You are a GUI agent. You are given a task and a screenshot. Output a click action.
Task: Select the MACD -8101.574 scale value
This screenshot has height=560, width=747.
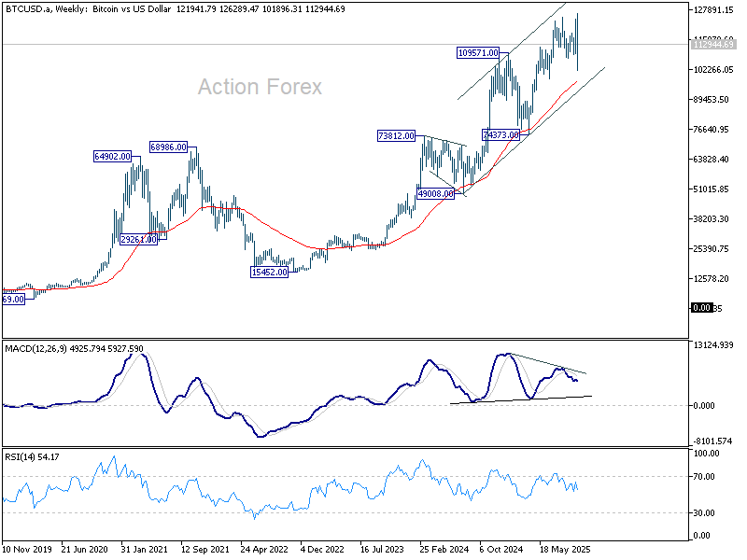(713, 441)
